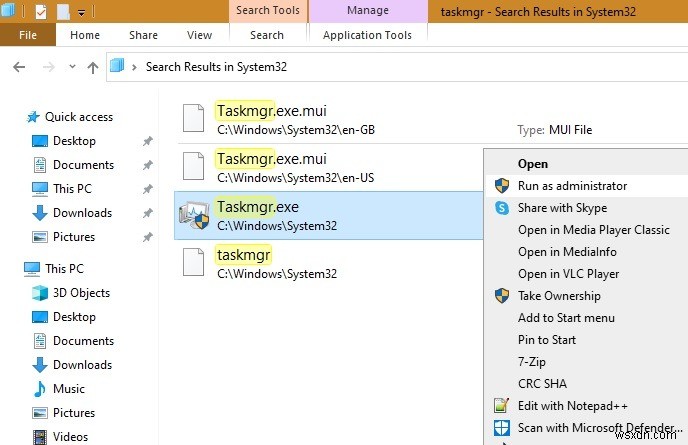Open pinned Downloads under Quick access
The height and width of the screenshot is (445, 688).
(x=82, y=213)
